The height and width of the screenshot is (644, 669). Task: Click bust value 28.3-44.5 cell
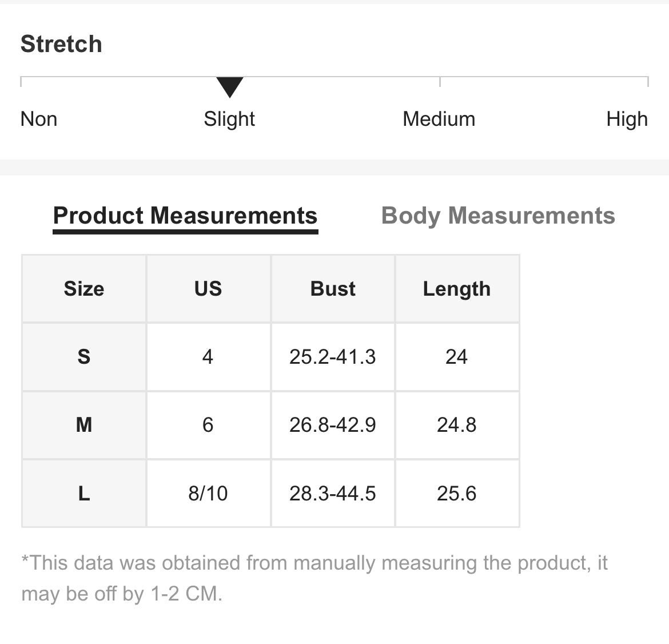[x=333, y=493]
